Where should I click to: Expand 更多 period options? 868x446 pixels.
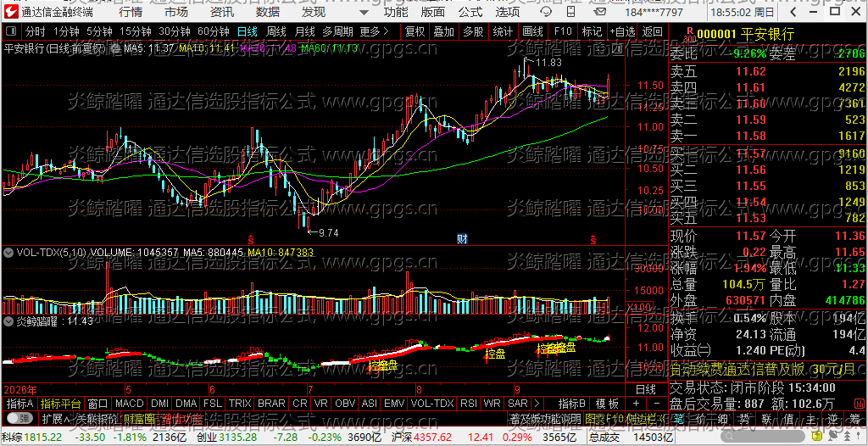(x=374, y=31)
